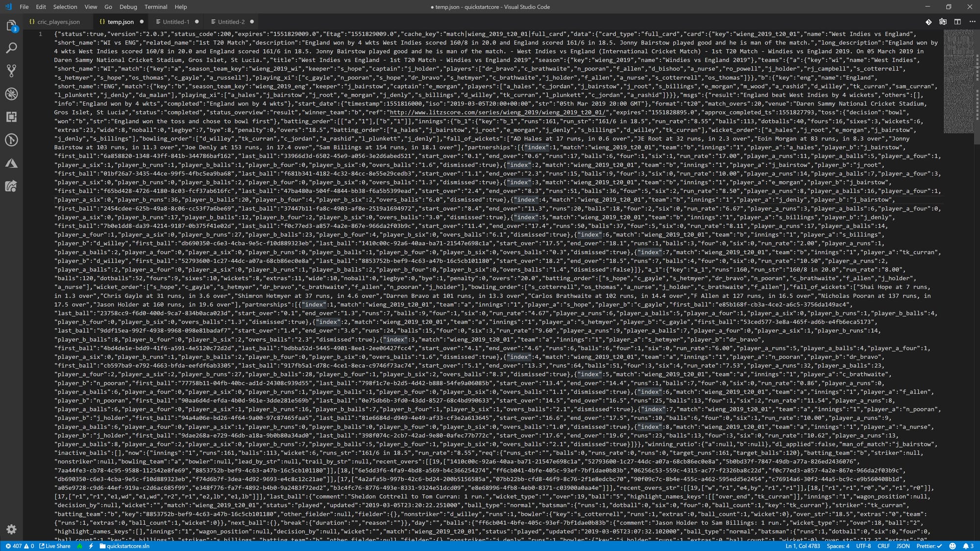Open the Source Control view
The image size is (980, 551).
pyautogui.click(x=11, y=70)
